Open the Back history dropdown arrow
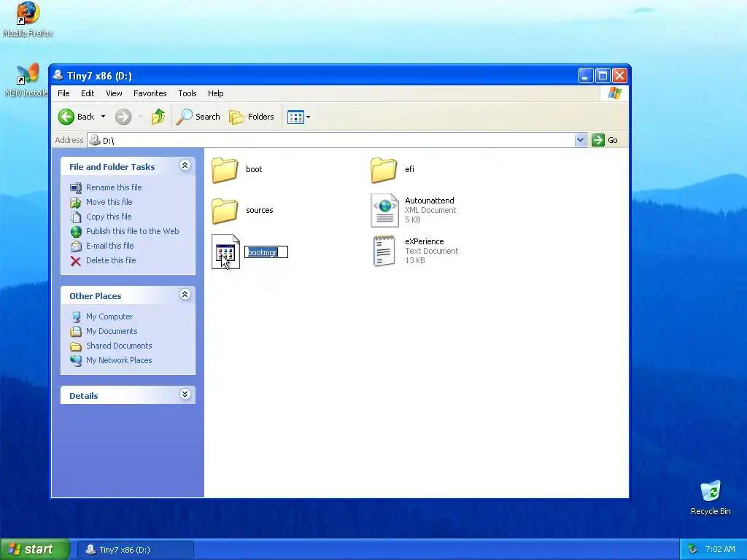Screen dimensions: 747x560 click(x=103, y=117)
